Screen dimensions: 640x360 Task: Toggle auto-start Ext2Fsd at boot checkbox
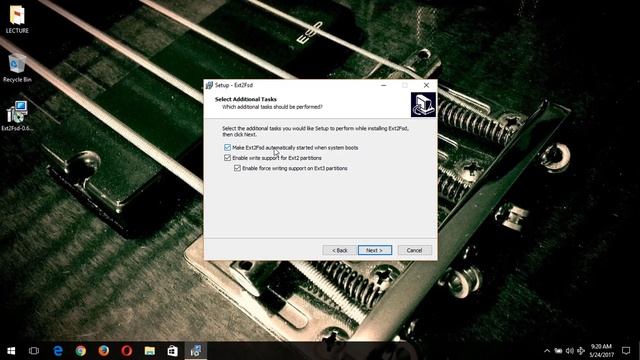[x=227, y=147]
